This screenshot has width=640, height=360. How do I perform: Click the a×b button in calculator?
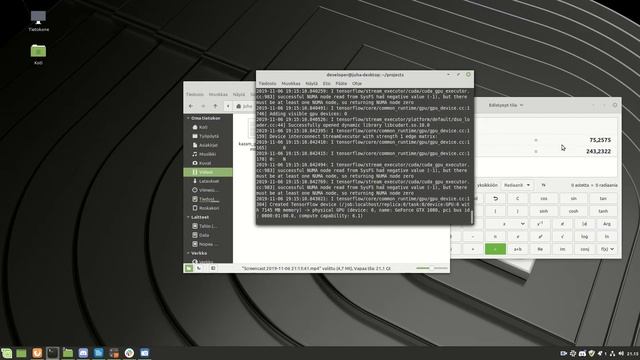click(x=518, y=249)
